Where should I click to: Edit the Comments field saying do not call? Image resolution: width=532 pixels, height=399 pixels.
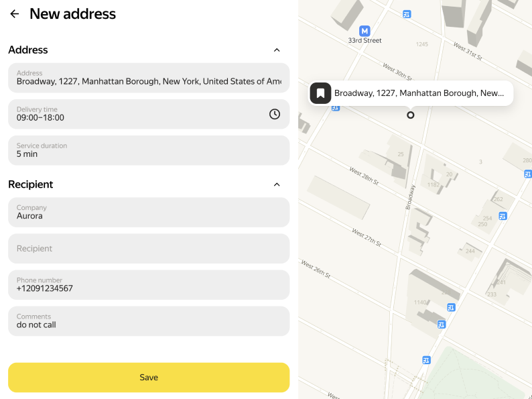pyautogui.click(x=149, y=321)
